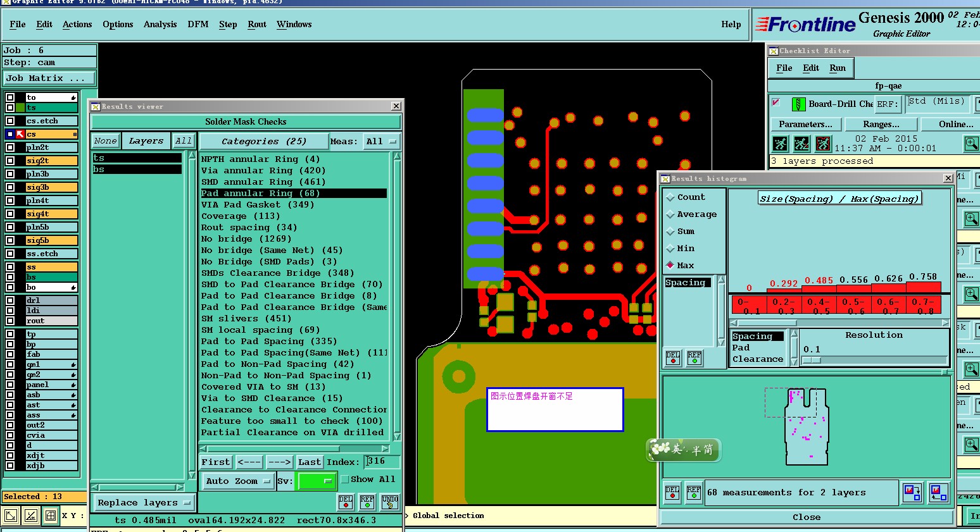Click the Parameters... button
The width and height of the screenshot is (980, 532).
pos(805,124)
